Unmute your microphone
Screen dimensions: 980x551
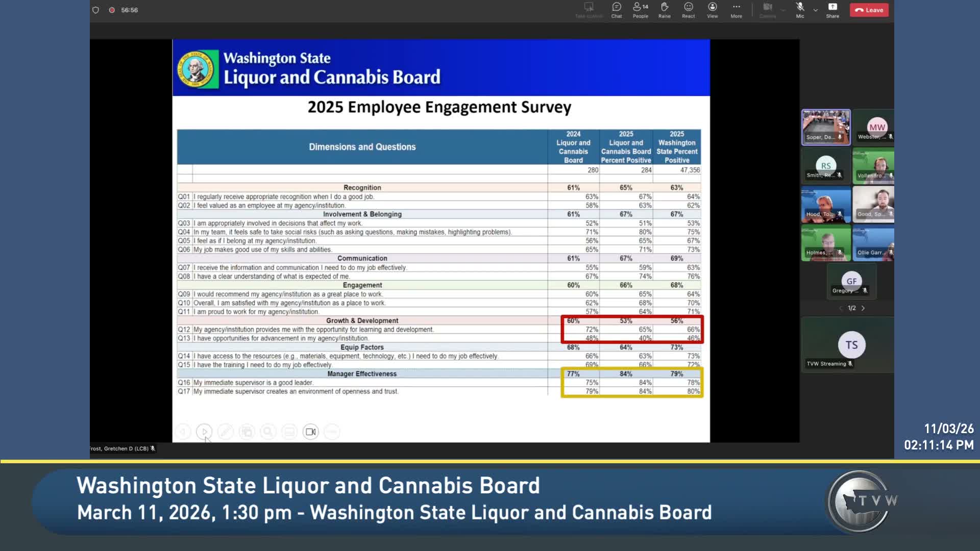[x=799, y=9]
